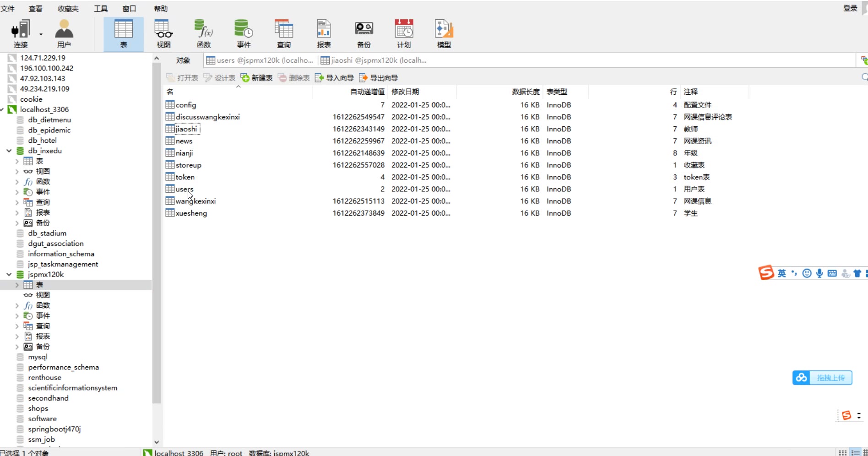Image resolution: width=868 pixels, height=456 pixels.
Task: Click the connection dropdown arrow beside 连接
Action: (x=41, y=34)
